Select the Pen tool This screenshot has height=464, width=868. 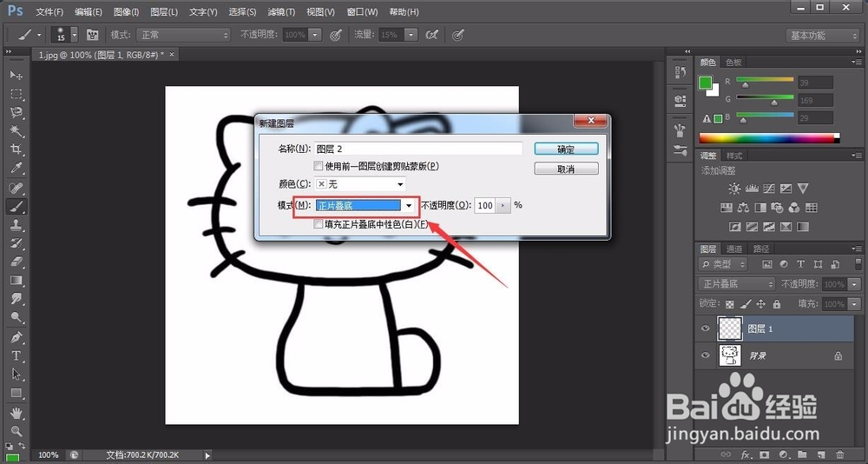click(16, 337)
